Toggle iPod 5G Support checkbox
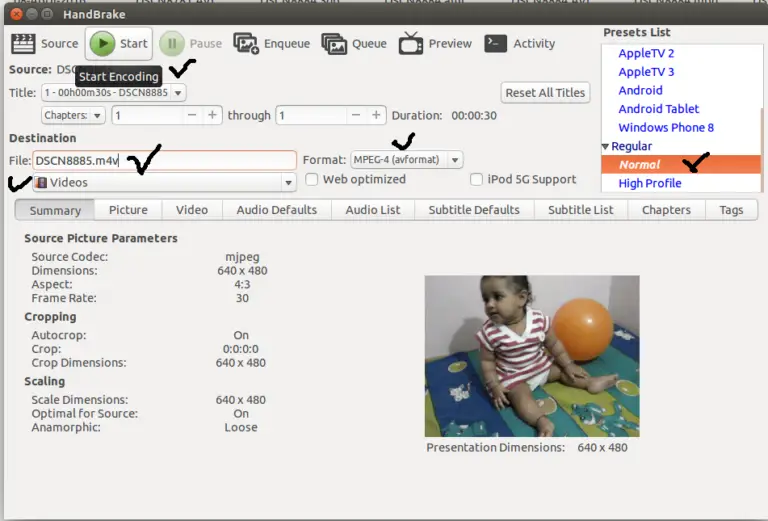The width and height of the screenshot is (768, 521). [477, 180]
